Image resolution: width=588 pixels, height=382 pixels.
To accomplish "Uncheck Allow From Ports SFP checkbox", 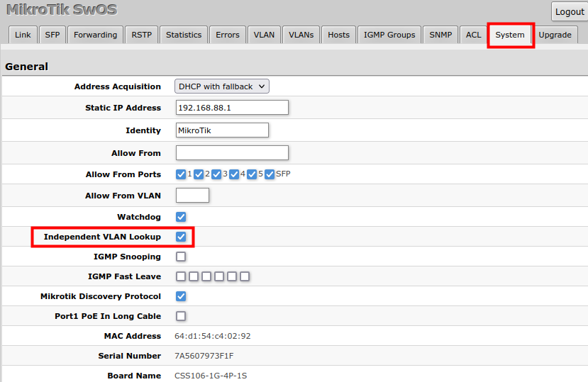I will [x=270, y=174].
